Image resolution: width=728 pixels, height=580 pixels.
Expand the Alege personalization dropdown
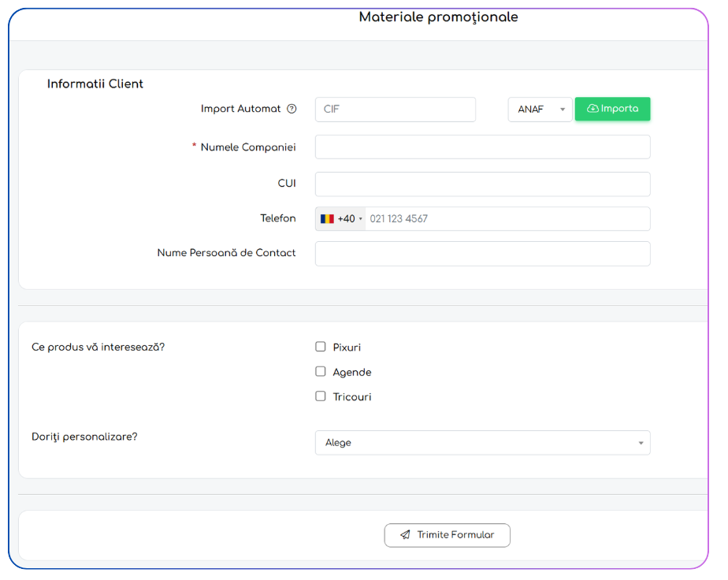tap(482, 443)
